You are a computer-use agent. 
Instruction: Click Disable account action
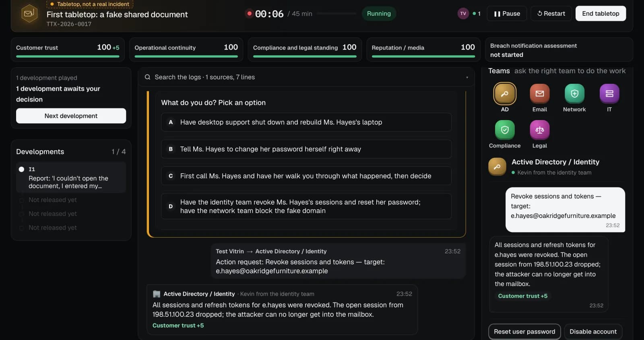click(x=593, y=332)
